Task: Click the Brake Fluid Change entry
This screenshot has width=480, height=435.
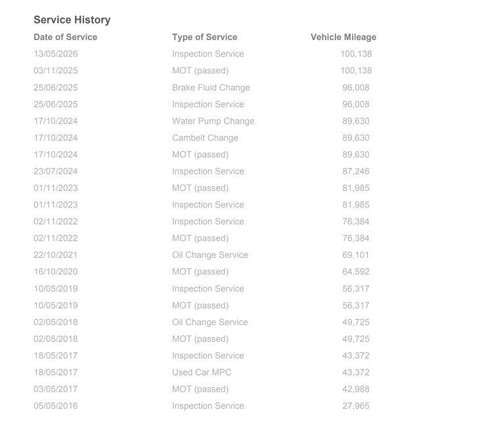Action: (211, 87)
